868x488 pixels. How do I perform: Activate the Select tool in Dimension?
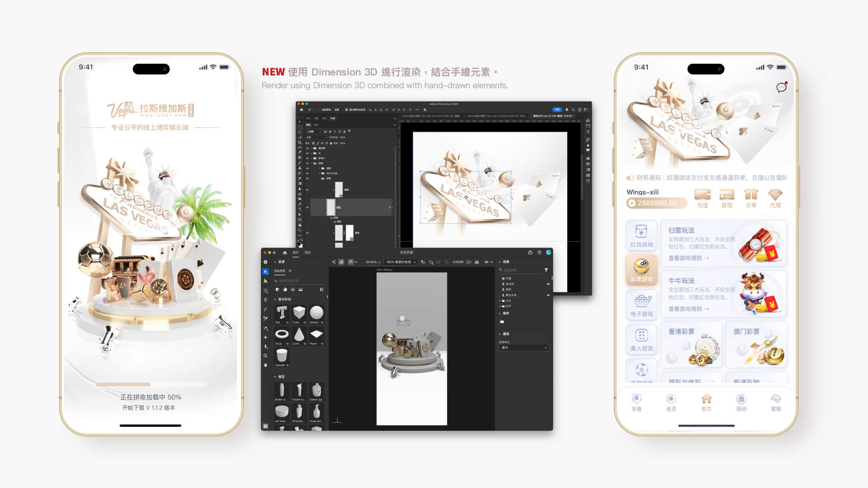265,272
